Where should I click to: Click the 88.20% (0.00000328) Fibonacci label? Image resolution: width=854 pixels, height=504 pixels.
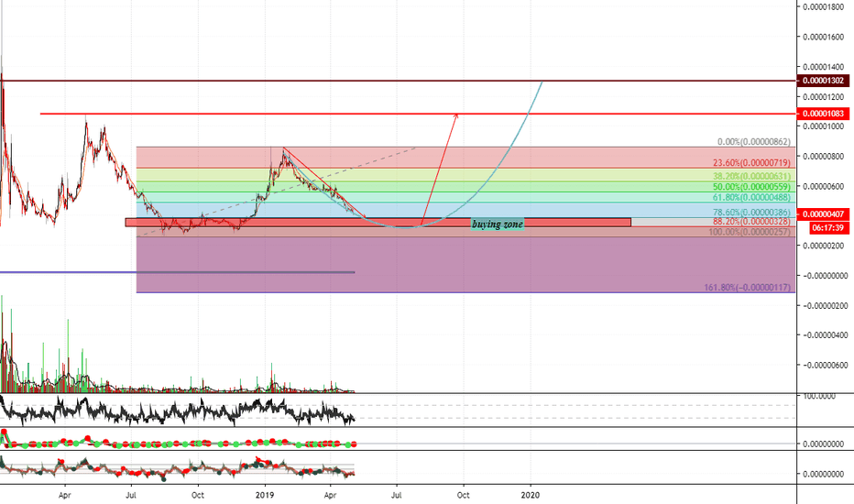coord(751,222)
